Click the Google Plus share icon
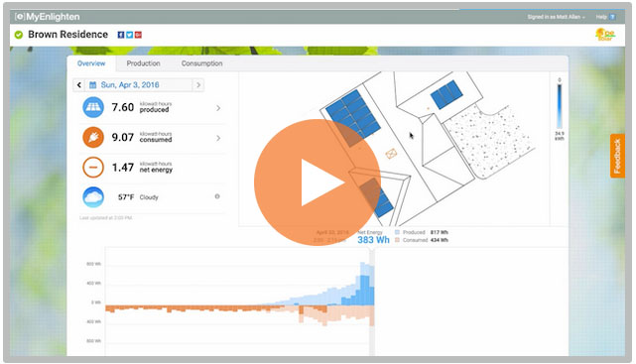 click(138, 35)
